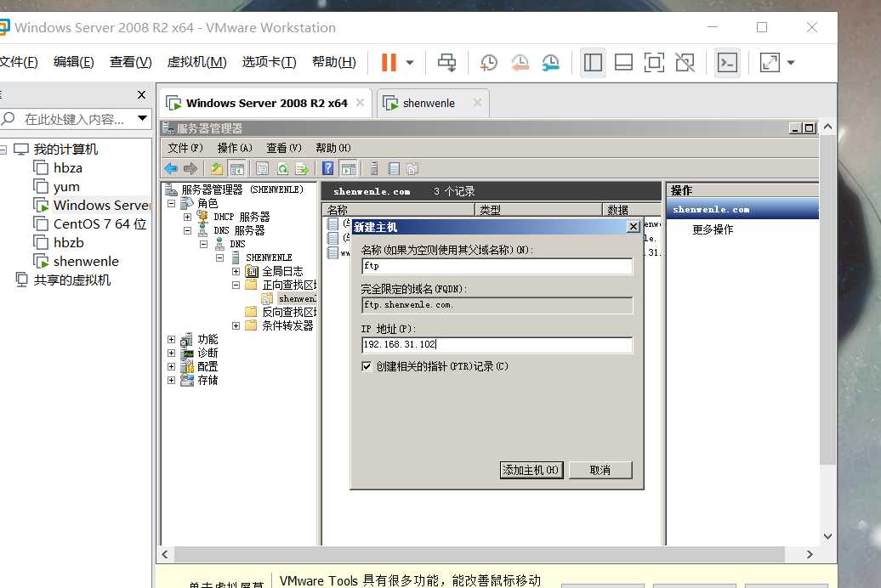The image size is (881, 588).
Task: Click the vertical scrollbar down arrow of VM view
Action: coord(827,536)
